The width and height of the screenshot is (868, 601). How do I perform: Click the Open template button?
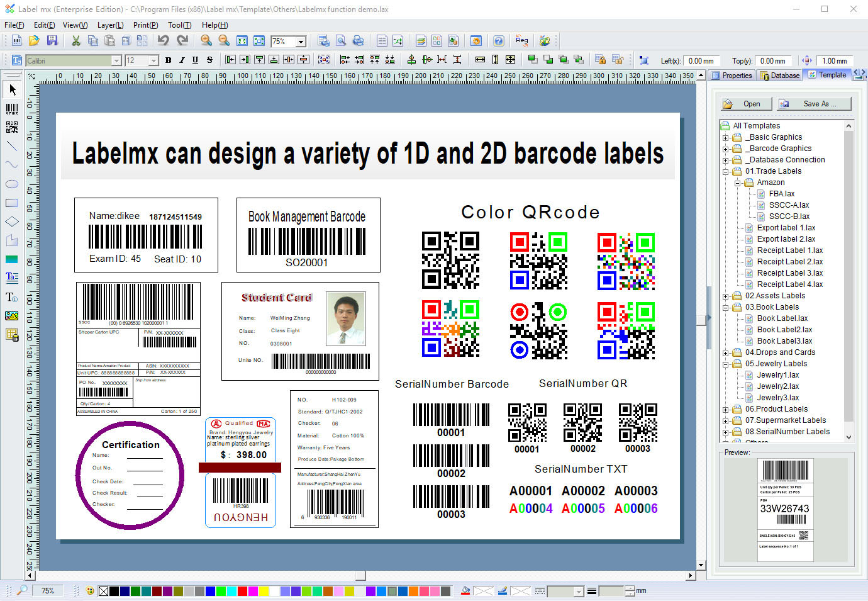click(x=747, y=104)
